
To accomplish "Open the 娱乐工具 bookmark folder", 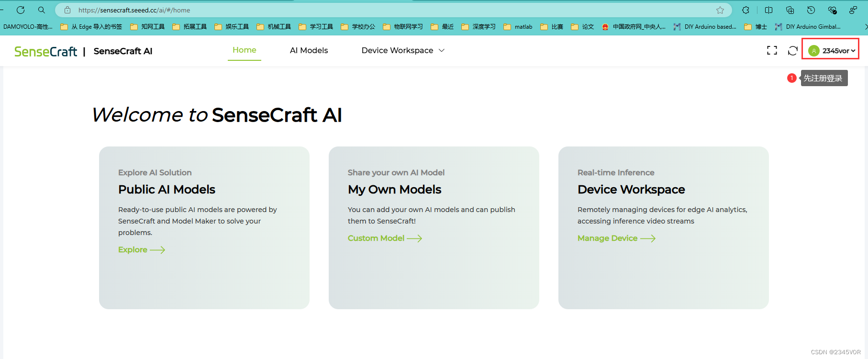I will (x=232, y=27).
